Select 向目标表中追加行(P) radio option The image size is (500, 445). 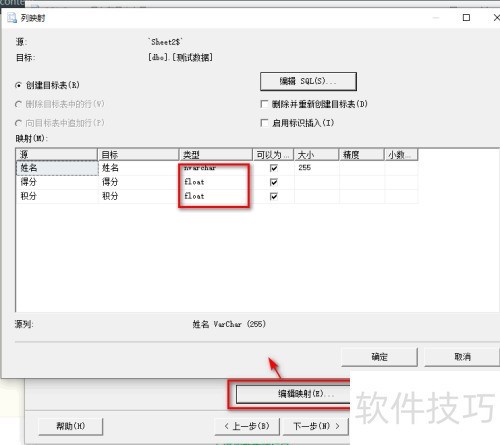point(18,123)
